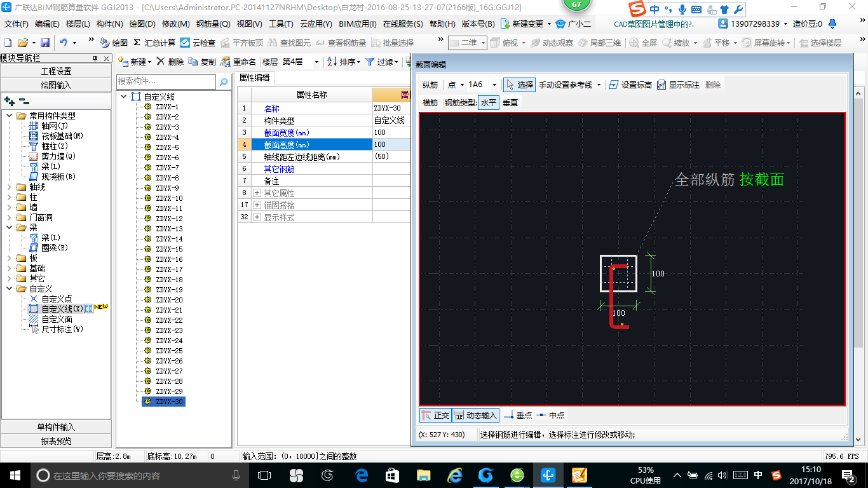Viewport: 868px width, 488px height.
Task: Toggle 正交 orthogonal mode
Action: pyautogui.click(x=435, y=415)
